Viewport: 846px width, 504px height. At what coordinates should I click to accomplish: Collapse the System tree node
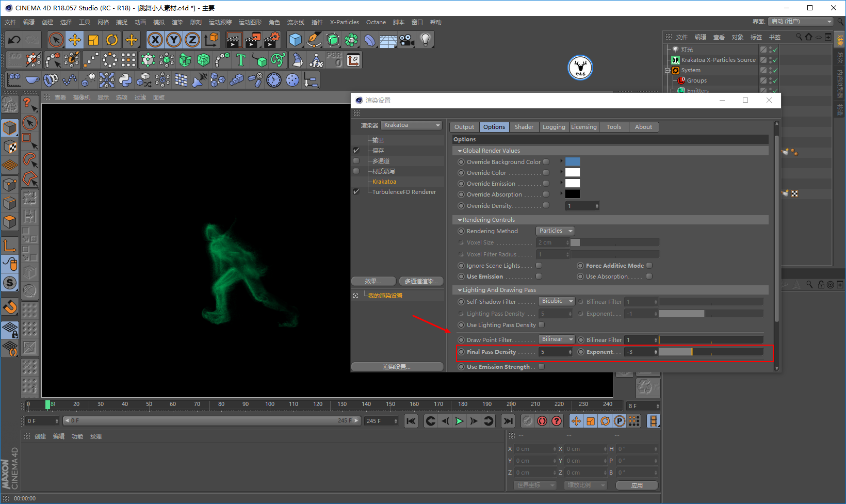[668, 70]
